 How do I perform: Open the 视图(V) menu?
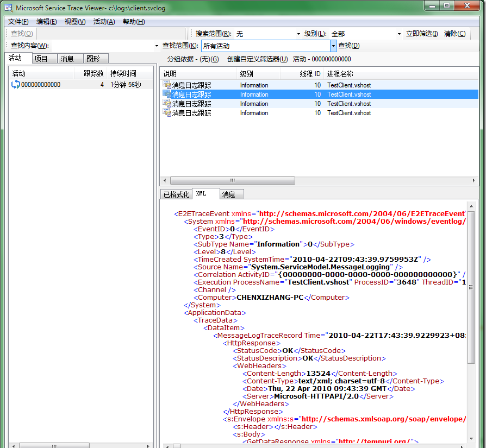tap(75, 22)
